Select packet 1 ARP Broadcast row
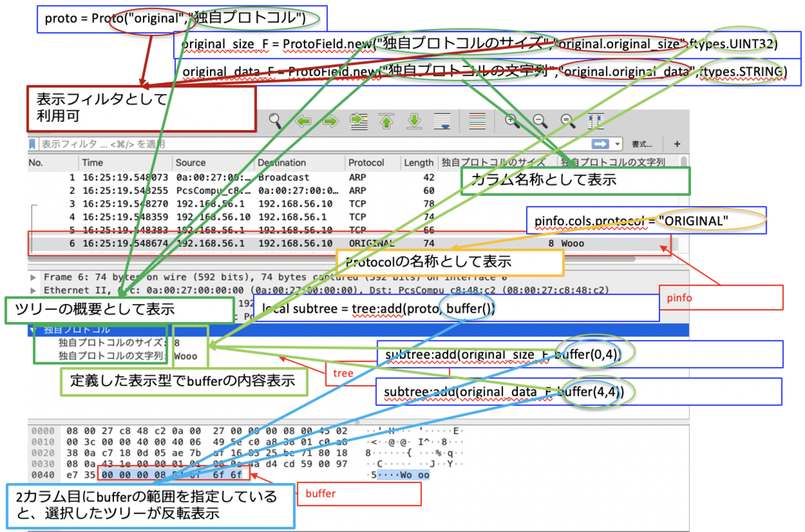The width and height of the screenshot is (805, 532). (x=201, y=178)
